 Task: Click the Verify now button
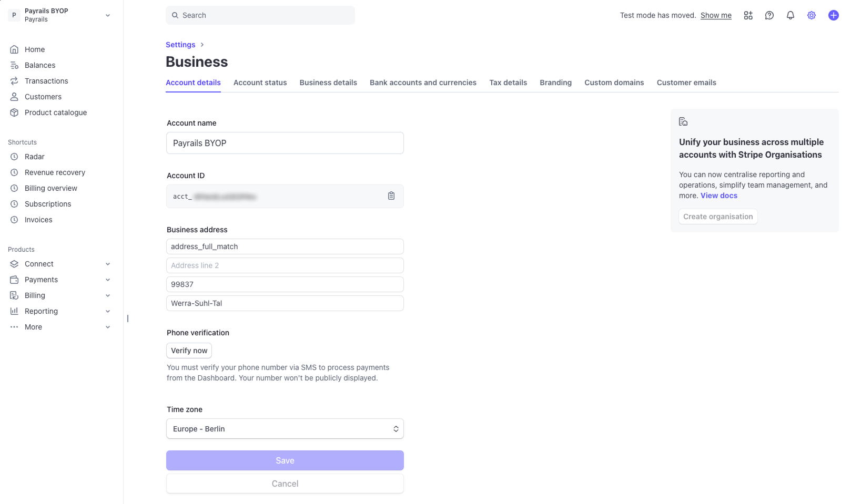coord(189,351)
